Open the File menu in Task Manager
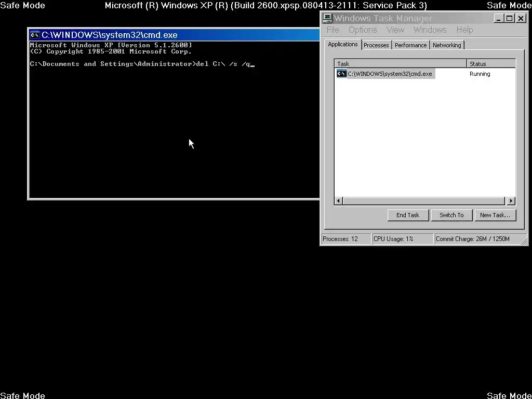Viewport: 532px width, 399px height. [x=332, y=30]
